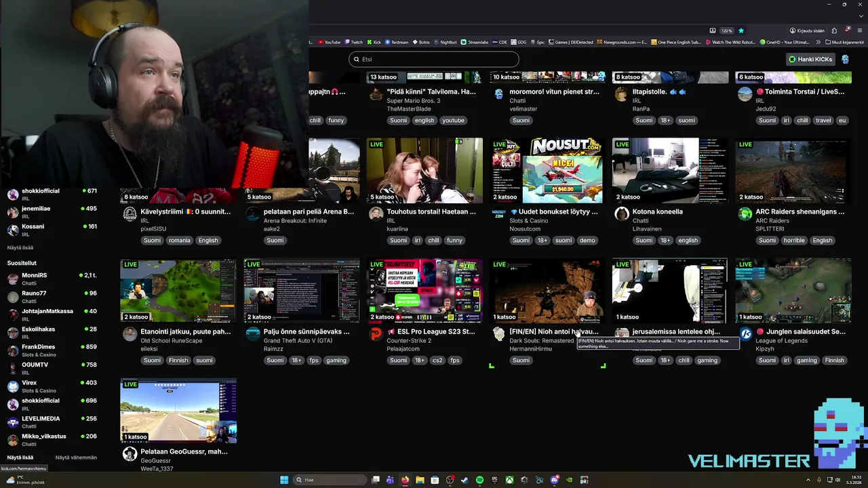The width and height of the screenshot is (868, 488).
Task: Select the romania tag under pixelSISU stream
Action: tap(180, 241)
